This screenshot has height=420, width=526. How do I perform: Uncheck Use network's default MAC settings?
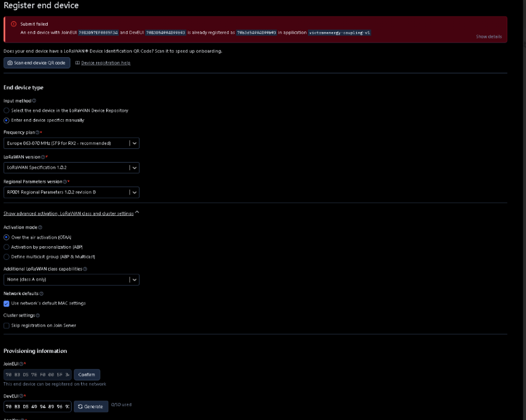[x=7, y=303]
